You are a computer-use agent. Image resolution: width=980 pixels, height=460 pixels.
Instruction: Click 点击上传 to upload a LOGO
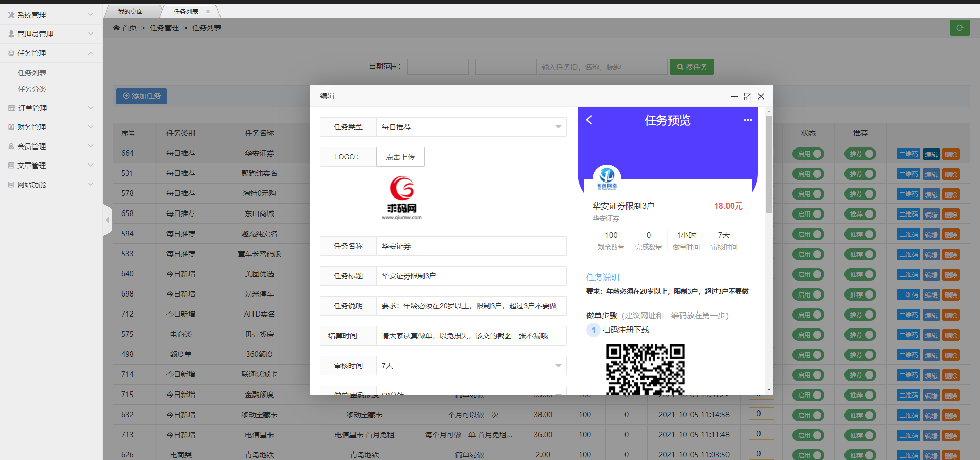coord(400,157)
